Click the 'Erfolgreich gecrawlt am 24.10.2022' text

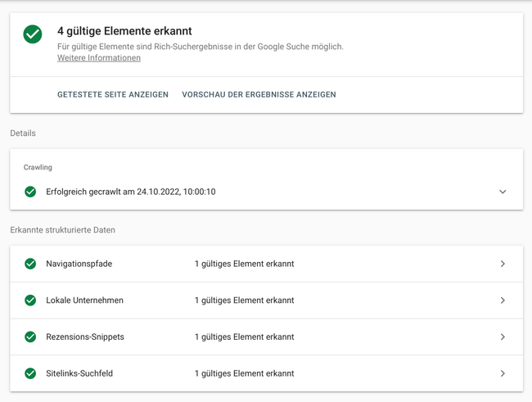click(x=130, y=192)
